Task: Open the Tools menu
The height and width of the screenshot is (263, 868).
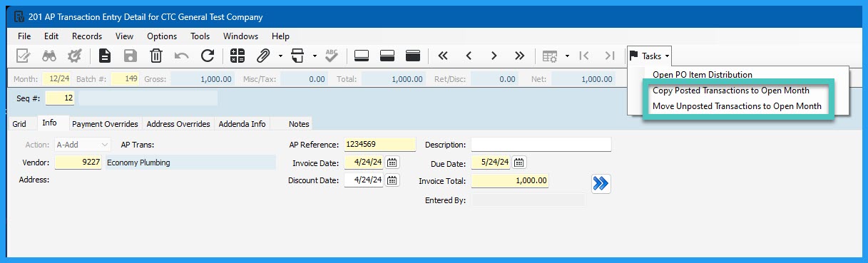Action: point(200,36)
